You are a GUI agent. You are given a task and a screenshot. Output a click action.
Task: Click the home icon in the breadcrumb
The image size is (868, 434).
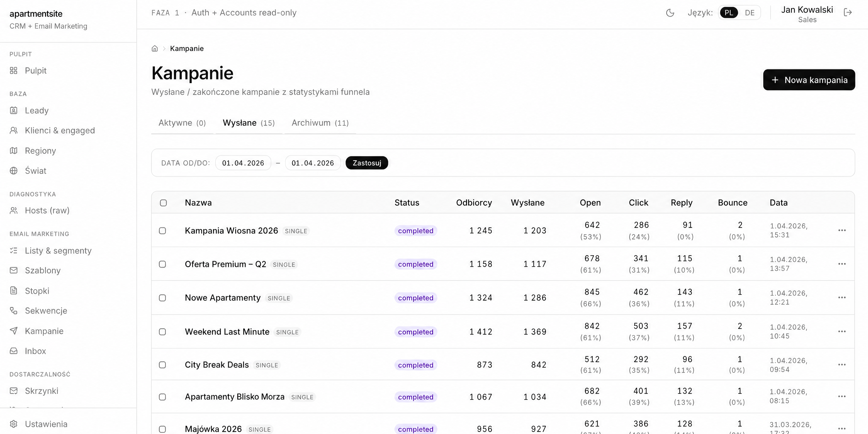[155, 48]
